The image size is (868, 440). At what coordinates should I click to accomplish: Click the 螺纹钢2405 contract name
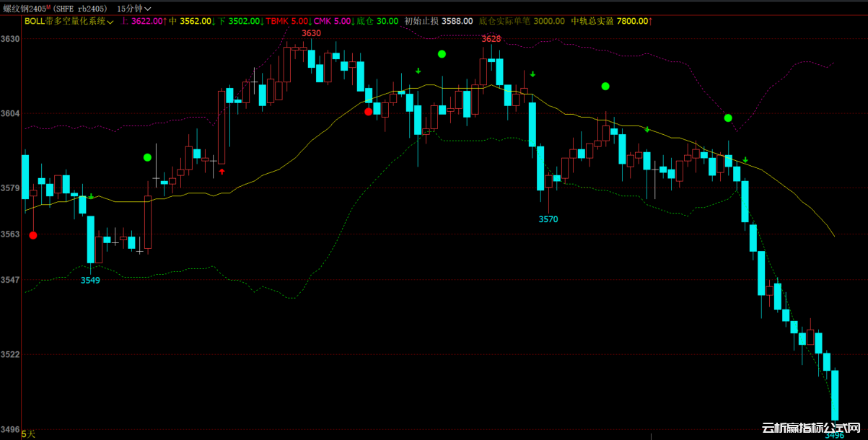[x=25, y=9]
